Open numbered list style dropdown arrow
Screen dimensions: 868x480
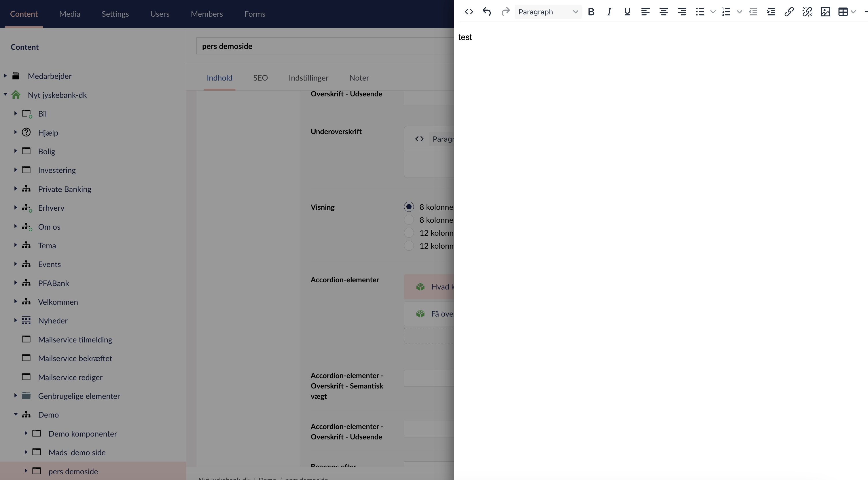[739, 12]
